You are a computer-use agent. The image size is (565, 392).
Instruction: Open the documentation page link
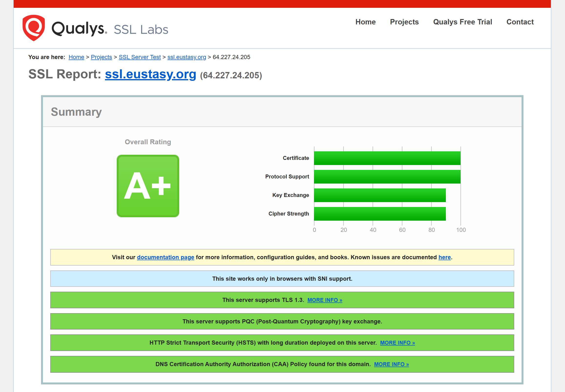(x=165, y=257)
